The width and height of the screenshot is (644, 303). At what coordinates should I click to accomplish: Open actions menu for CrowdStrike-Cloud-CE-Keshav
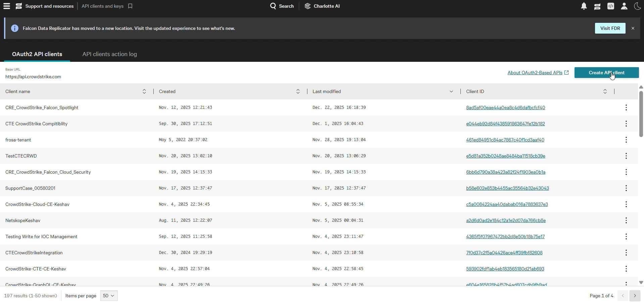(x=626, y=204)
